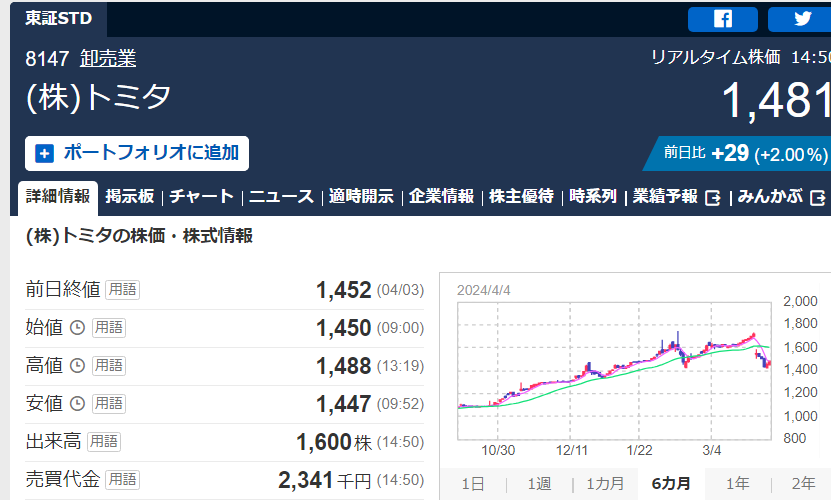
Task: Click the company name (株)トミタ heading
Action: [99, 98]
